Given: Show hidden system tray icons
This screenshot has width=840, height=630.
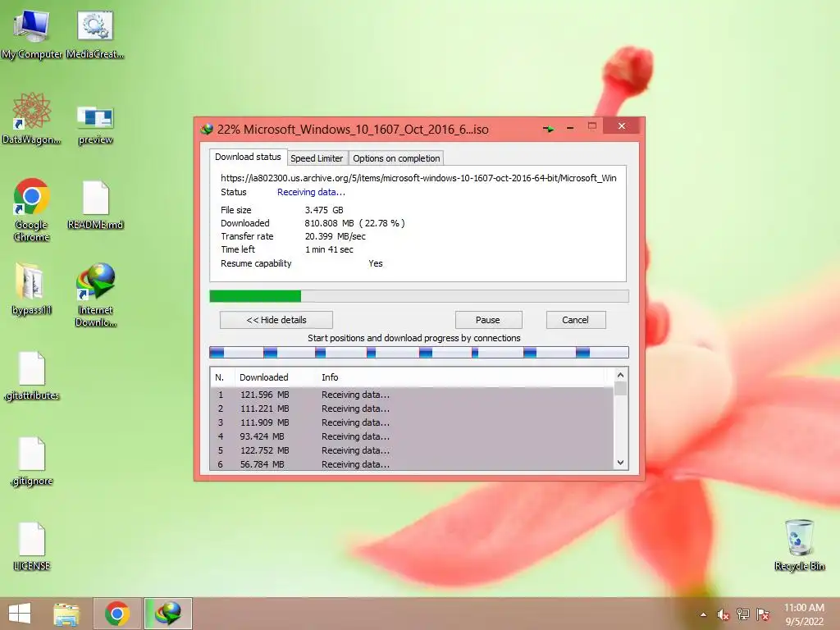Looking at the screenshot, I should pos(703,614).
